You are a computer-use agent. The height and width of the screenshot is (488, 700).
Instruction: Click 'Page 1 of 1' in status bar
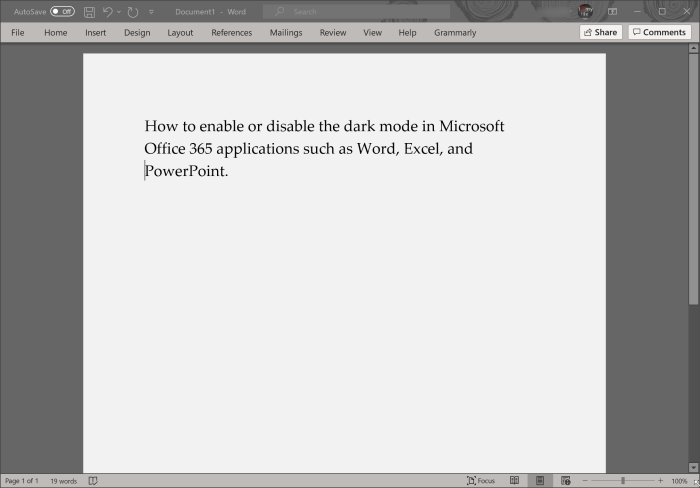pyautogui.click(x=21, y=481)
